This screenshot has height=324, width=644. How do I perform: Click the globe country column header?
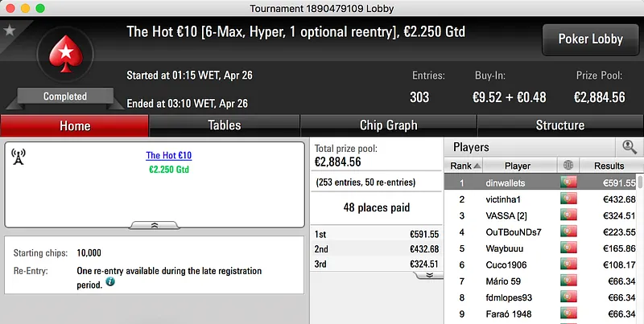[x=569, y=166]
